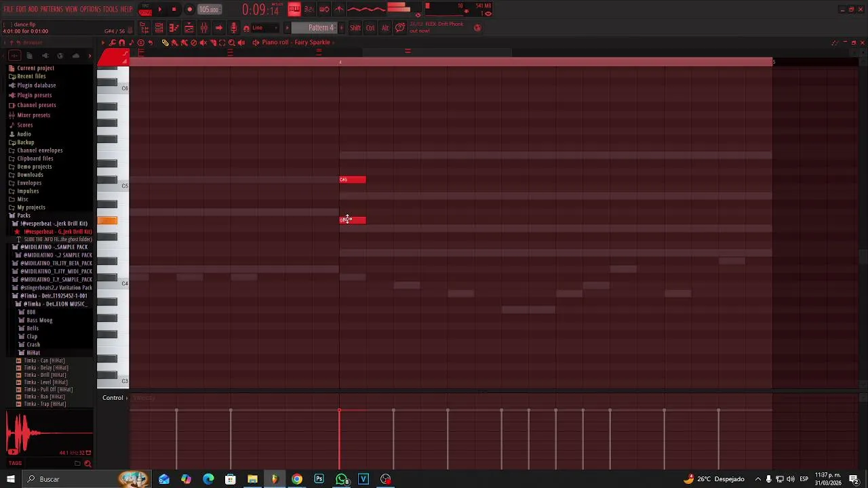Image resolution: width=868 pixels, height=488 pixels.
Task: Open the Channel rack icon
Action: (189, 28)
